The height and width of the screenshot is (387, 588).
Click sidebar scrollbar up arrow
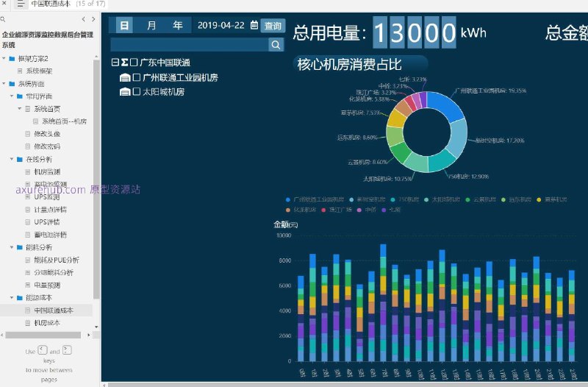[96, 57]
